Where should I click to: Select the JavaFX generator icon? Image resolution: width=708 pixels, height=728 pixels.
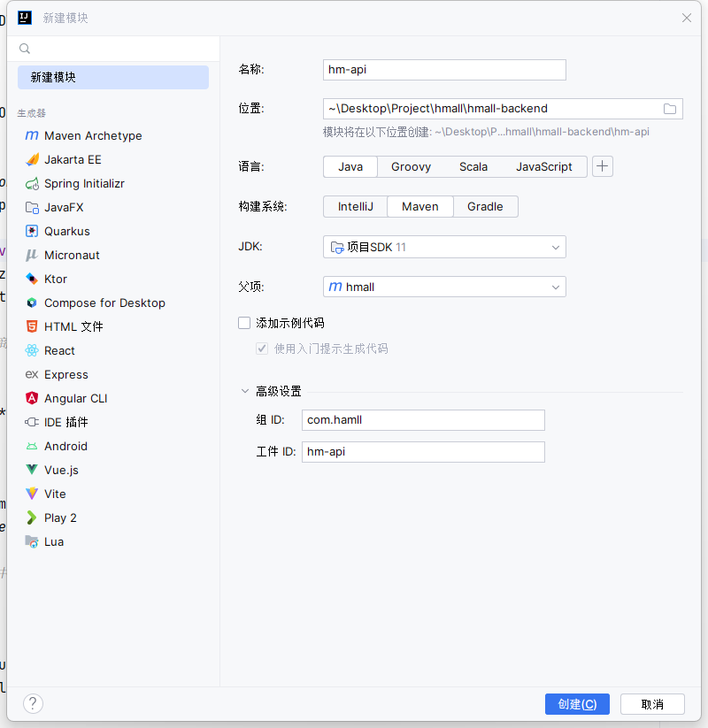pyautogui.click(x=32, y=207)
